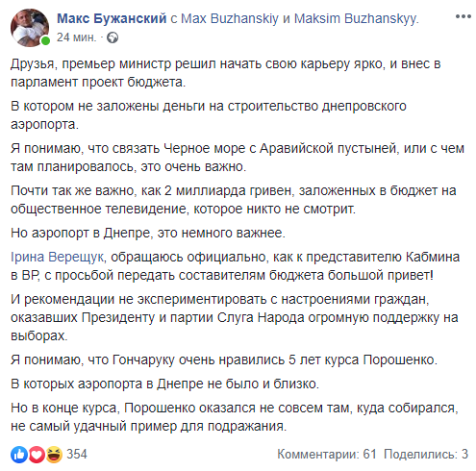Click the 24 мин. timestamp link
The image size is (476, 471).
click(x=76, y=37)
